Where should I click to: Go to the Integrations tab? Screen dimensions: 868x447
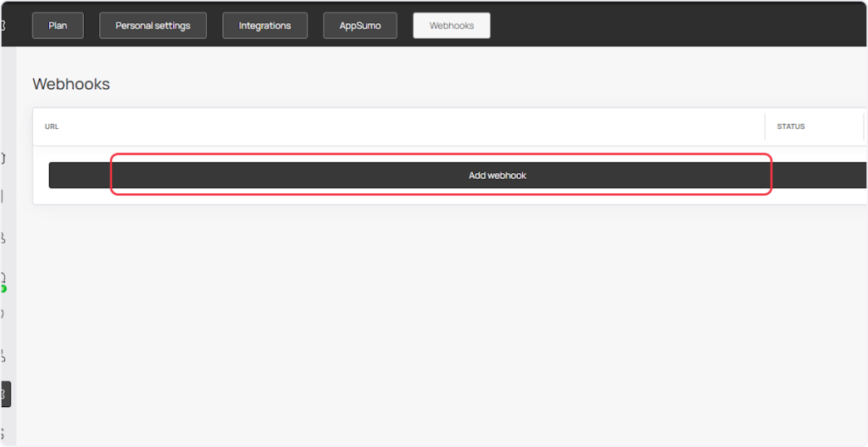tap(264, 25)
